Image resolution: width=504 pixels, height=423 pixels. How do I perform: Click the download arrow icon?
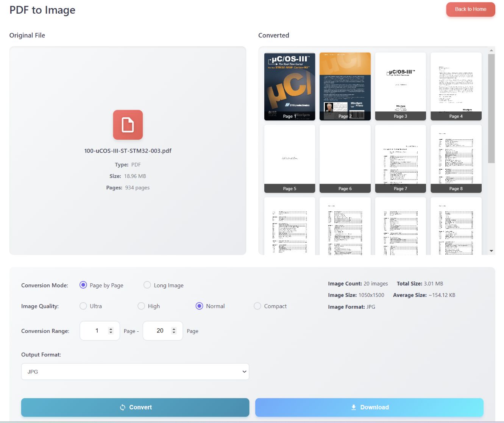354,407
